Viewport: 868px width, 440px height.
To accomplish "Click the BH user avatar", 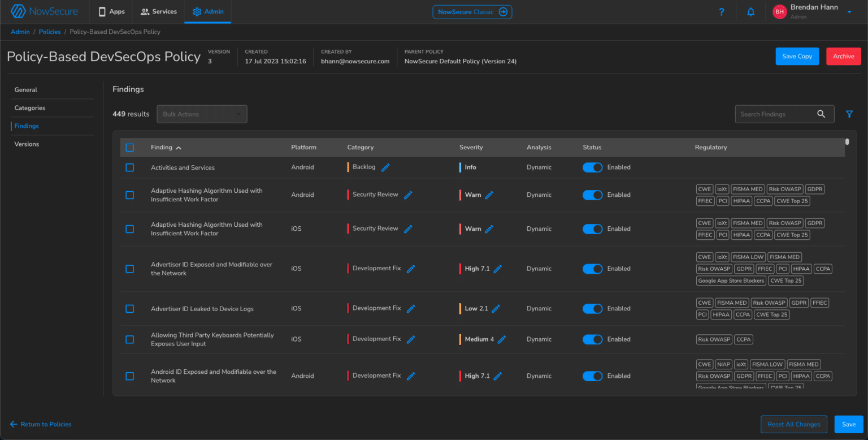I will pos(780,11).
